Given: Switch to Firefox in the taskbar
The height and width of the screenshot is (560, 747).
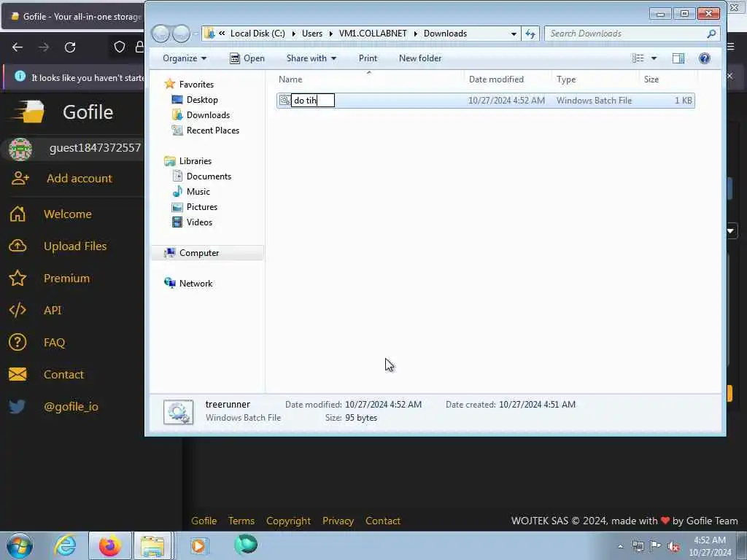Looking at the screenshot, I should [x=109, y=545].
